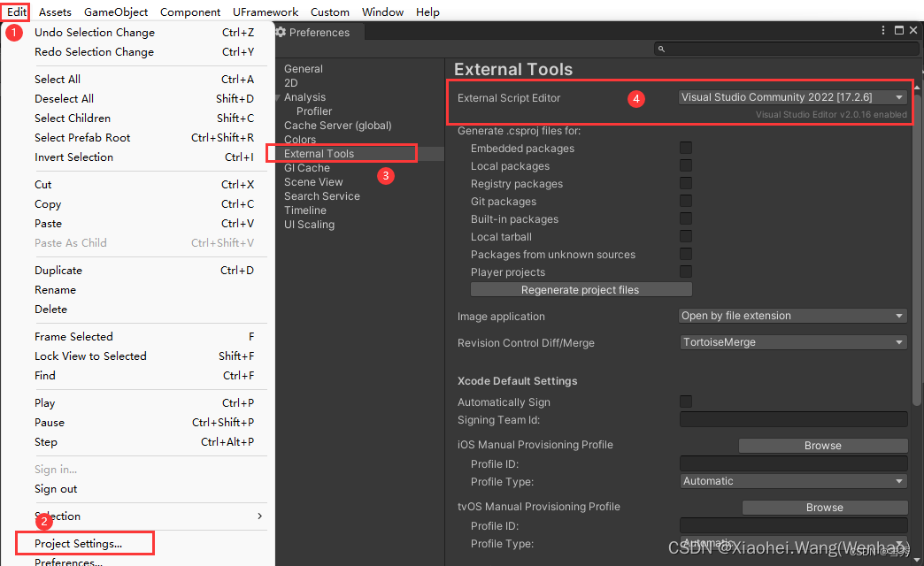Open Image application dropdown

[793, 316]
